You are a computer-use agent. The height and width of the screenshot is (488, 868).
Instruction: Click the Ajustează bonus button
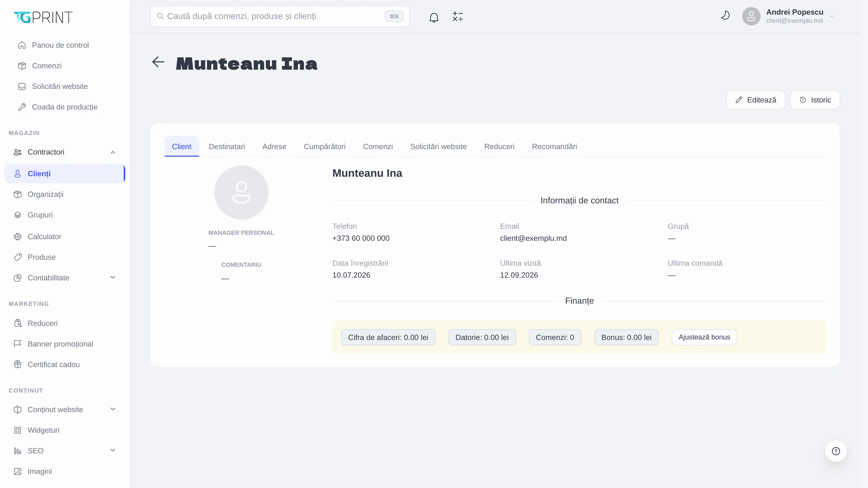(x=704, y=337)
